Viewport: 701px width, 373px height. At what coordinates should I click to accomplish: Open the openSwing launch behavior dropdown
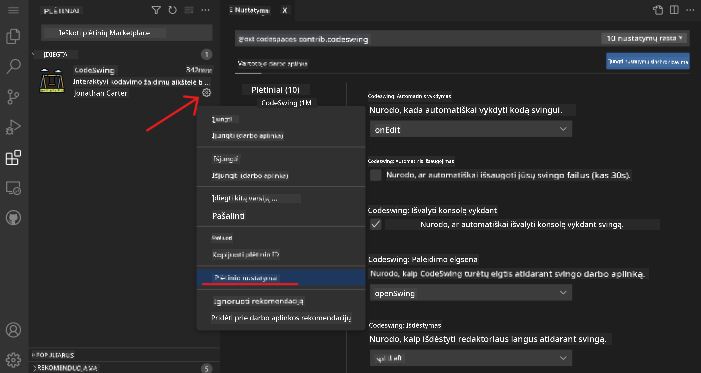coord(471,293)
